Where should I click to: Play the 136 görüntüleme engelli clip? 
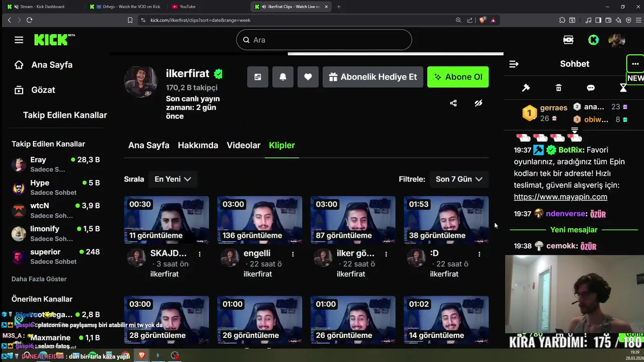(260, 220)
